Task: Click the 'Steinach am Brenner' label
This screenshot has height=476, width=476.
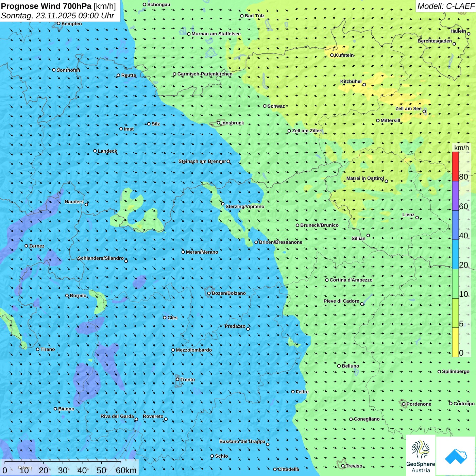Action: pos(202,161)
